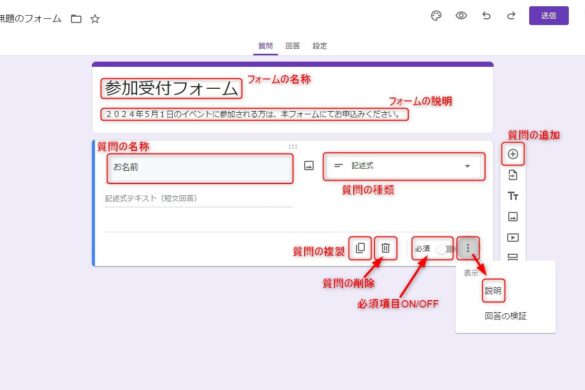585x390 pixels.
Task: Switch to the 回答 tab
Action: coord(292,46)
